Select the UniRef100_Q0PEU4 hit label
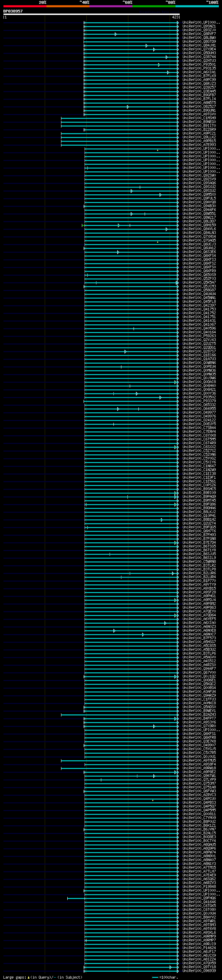The height and width of the screenshot is (980, 222). click(x=199, y=367)
